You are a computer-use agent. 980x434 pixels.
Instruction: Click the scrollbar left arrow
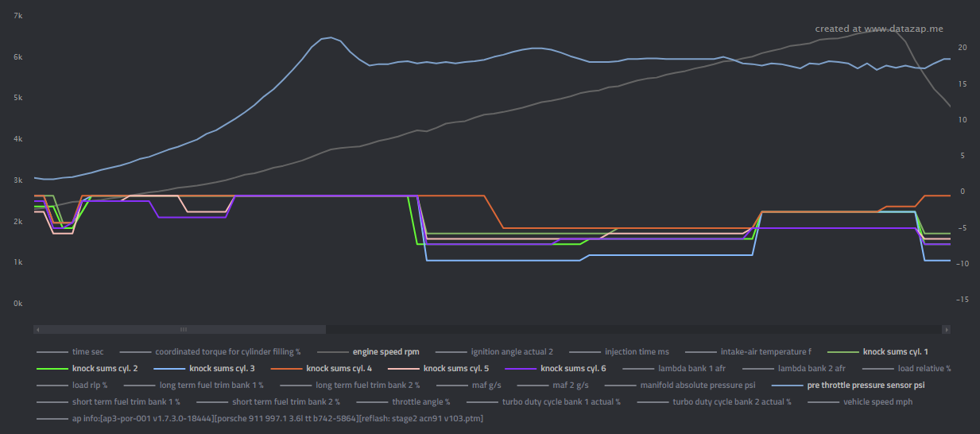(x=37, y=329)
